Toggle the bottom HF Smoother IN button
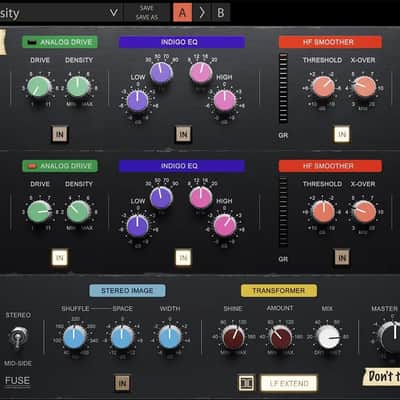 342,258
